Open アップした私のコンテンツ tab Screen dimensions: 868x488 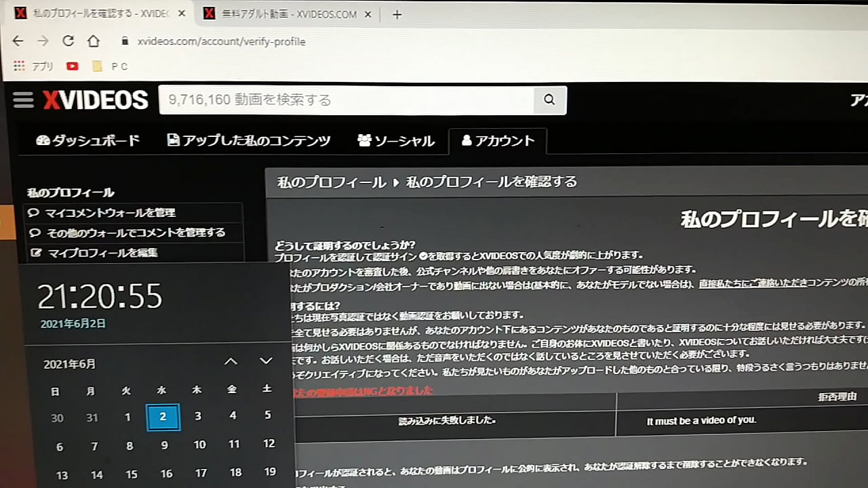(x=249, y=140)
